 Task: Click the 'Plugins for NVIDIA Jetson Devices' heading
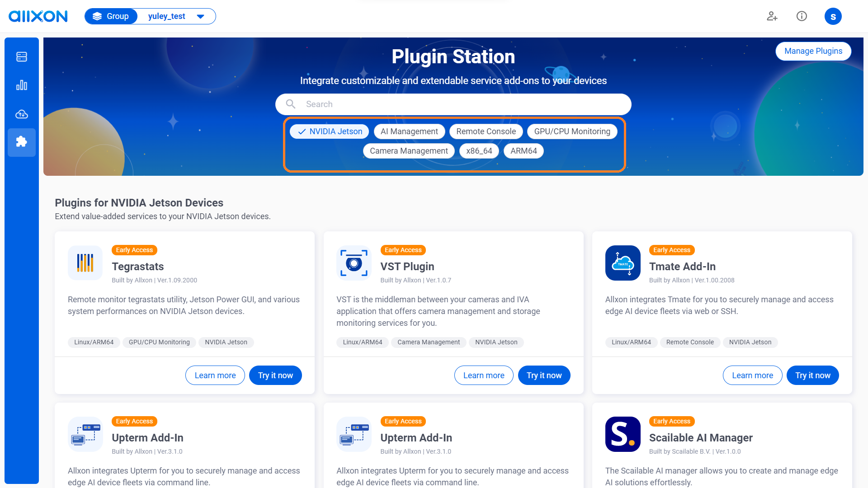[x=139, y=203]
